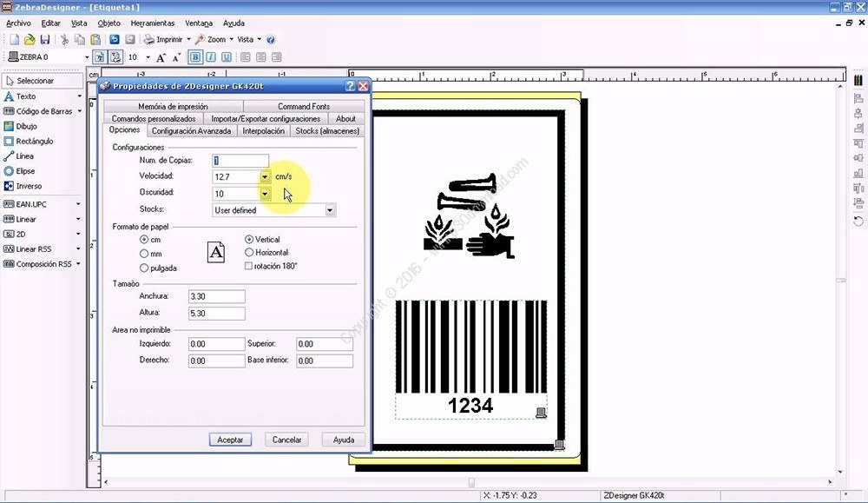Switch to Configuración Avanzada tab
Viewport: 868px width, 503px height.
click(191, 130)
